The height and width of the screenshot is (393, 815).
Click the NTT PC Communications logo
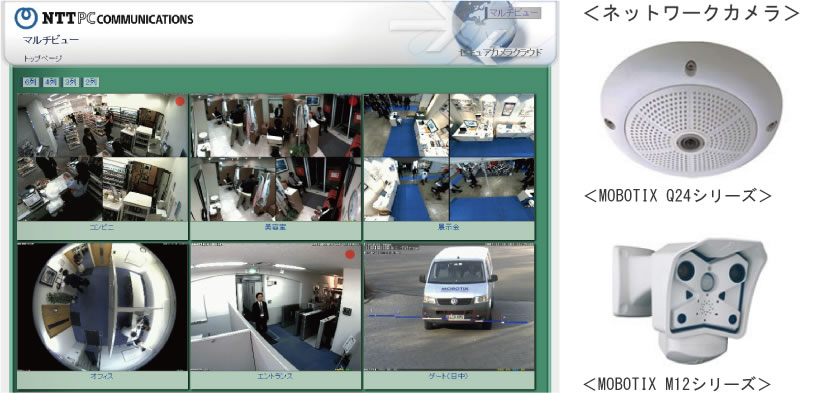(103, 18)
